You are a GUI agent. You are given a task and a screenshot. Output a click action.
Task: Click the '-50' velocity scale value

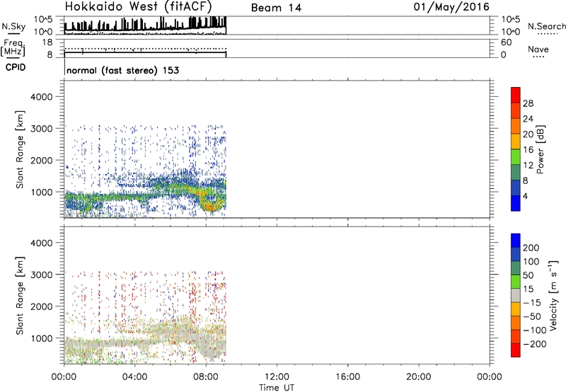point(532,316)
